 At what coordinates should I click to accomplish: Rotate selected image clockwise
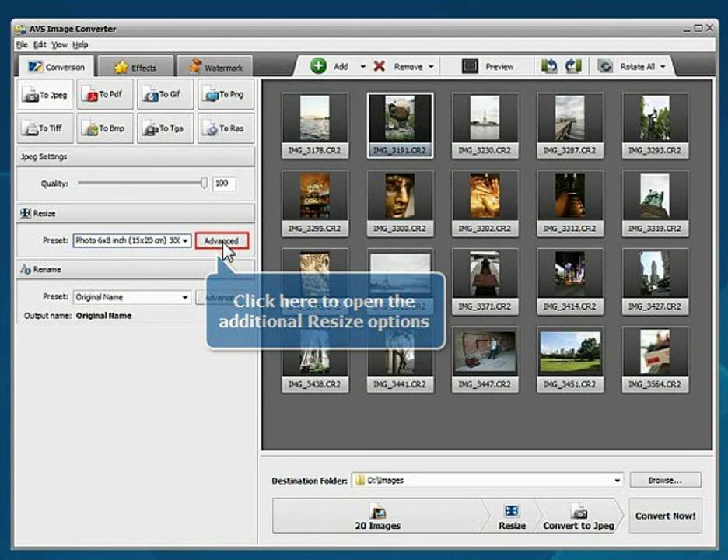point(573,66)
